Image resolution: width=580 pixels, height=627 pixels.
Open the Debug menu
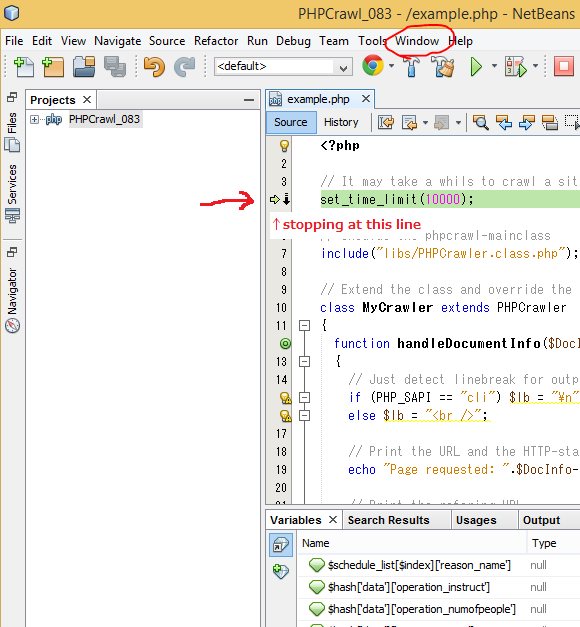coord(293,41)
